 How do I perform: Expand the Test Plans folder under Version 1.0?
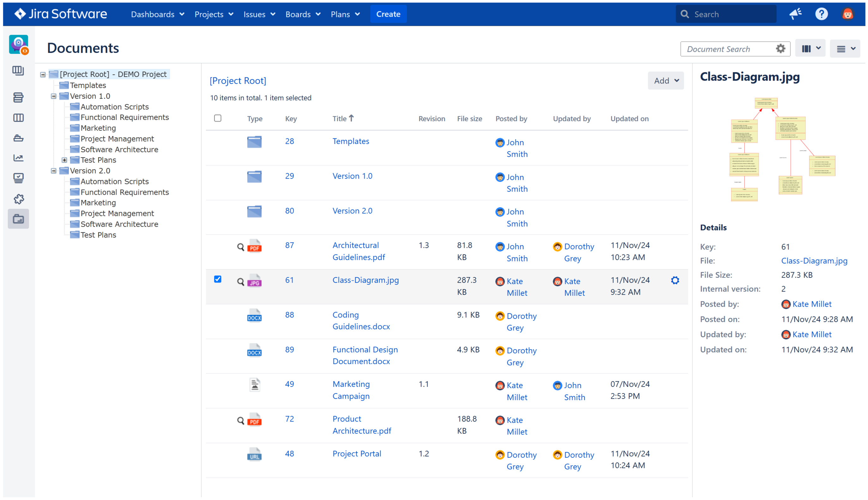coord(64,160)
